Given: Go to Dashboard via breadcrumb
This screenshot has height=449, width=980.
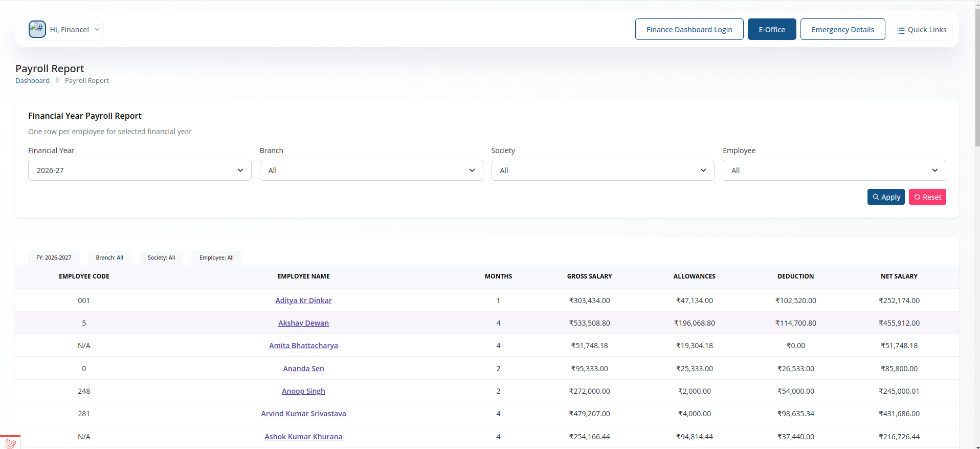Looking at the screenshot, I should point(32,81).
